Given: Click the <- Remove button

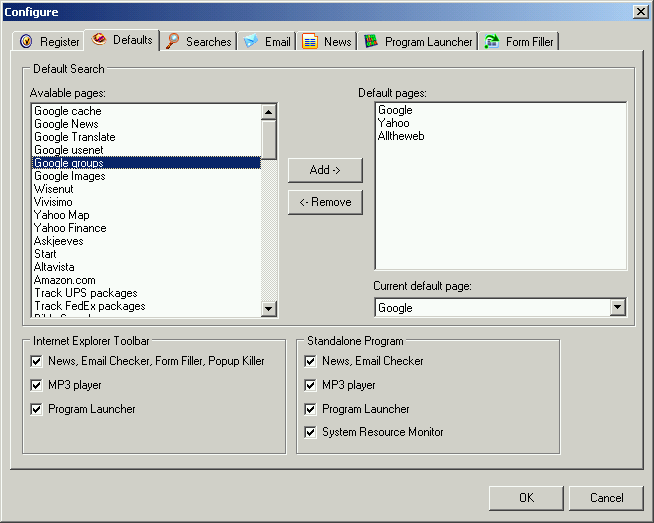Looking at the screenshot, I should coord(325,202).
